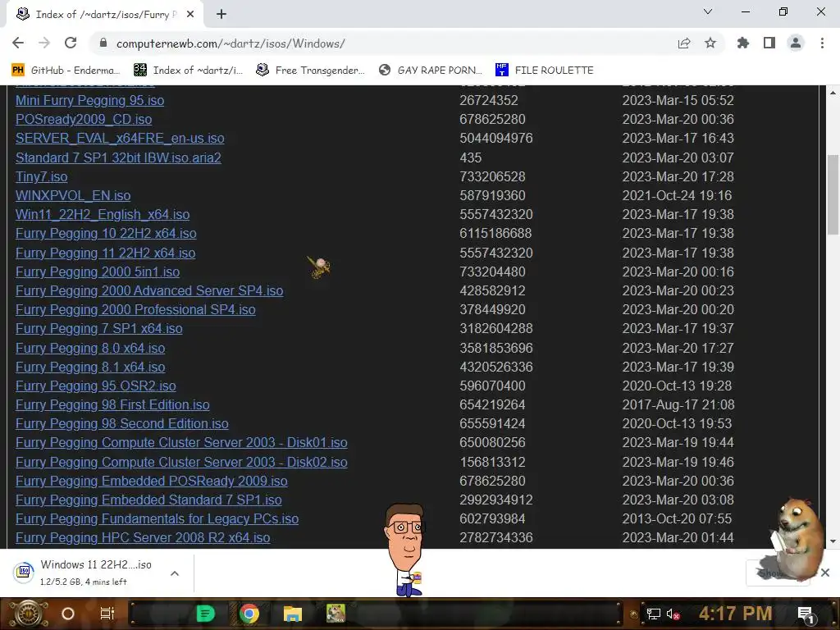
Task: Reload the current page
Action: [71, 43]
